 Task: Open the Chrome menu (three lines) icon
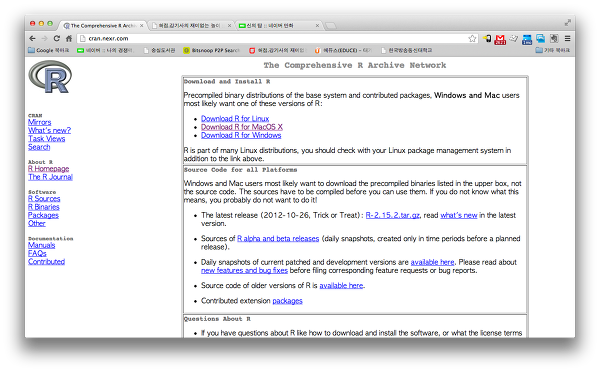(567, 38)
